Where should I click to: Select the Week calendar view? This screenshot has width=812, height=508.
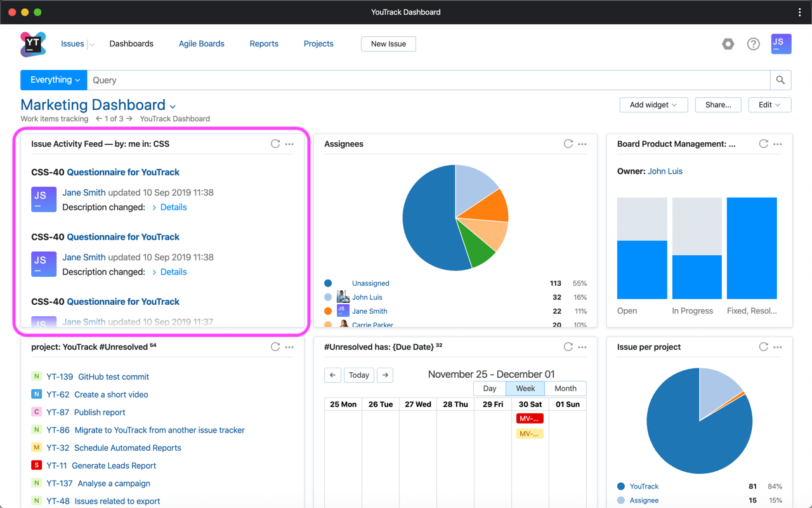525,389
